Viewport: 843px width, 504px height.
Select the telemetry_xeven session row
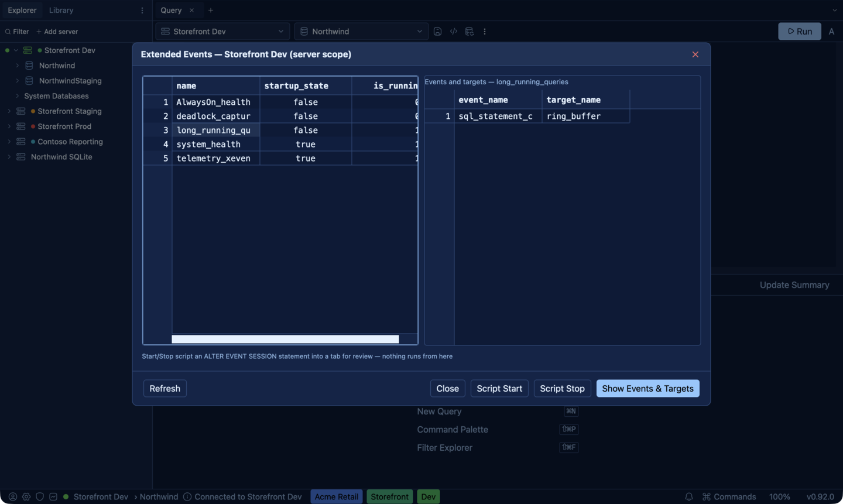[280, 158]
